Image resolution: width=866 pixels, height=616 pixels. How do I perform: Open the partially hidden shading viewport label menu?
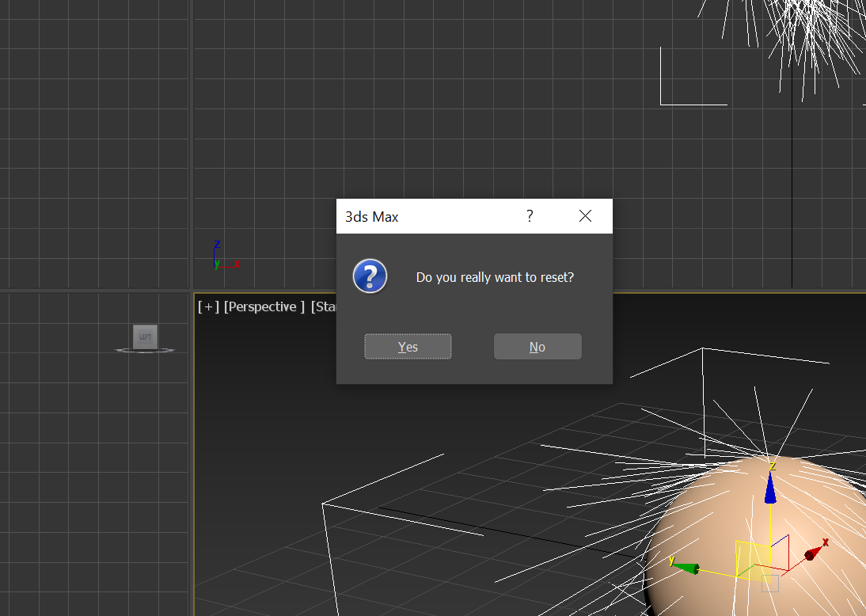(x=324, y=307)
